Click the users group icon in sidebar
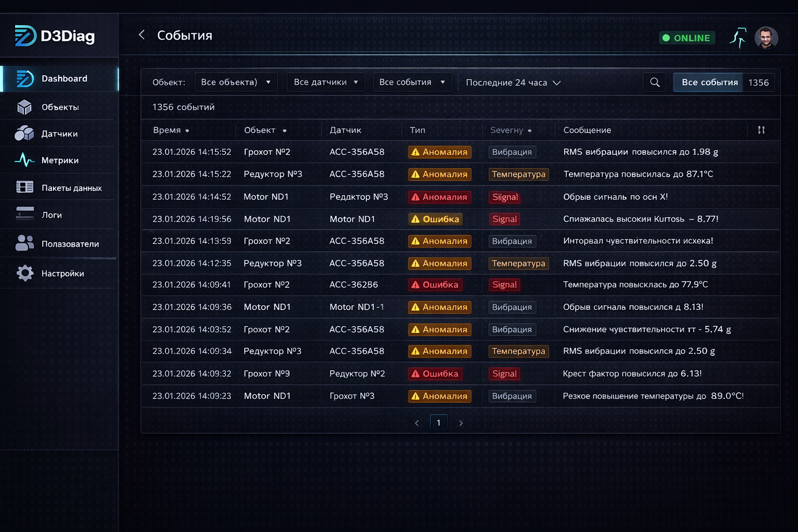The image size is (798, 532). point(24,243)
